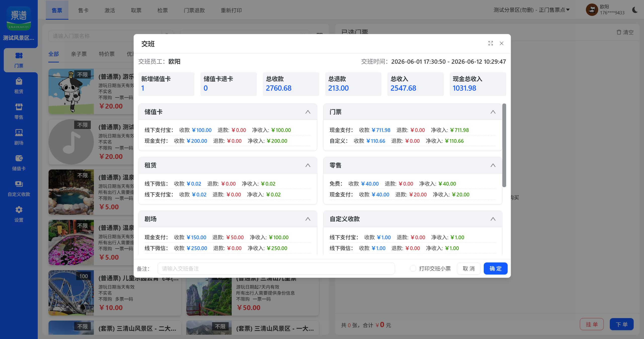The height and width of the screenshot is (339, 644).
Task: Collapse the 自定义收款 panel
Action: pyautogui.click(x=493, y=219)
